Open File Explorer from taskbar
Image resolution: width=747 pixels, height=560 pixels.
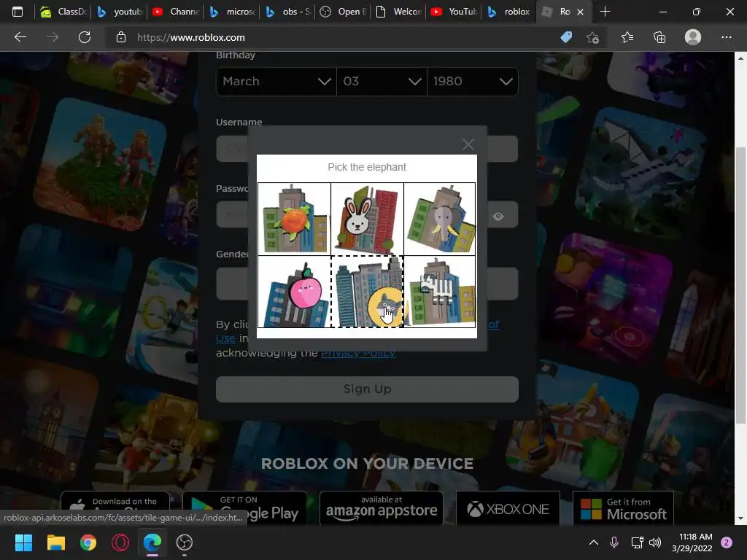tap(55, 542)
